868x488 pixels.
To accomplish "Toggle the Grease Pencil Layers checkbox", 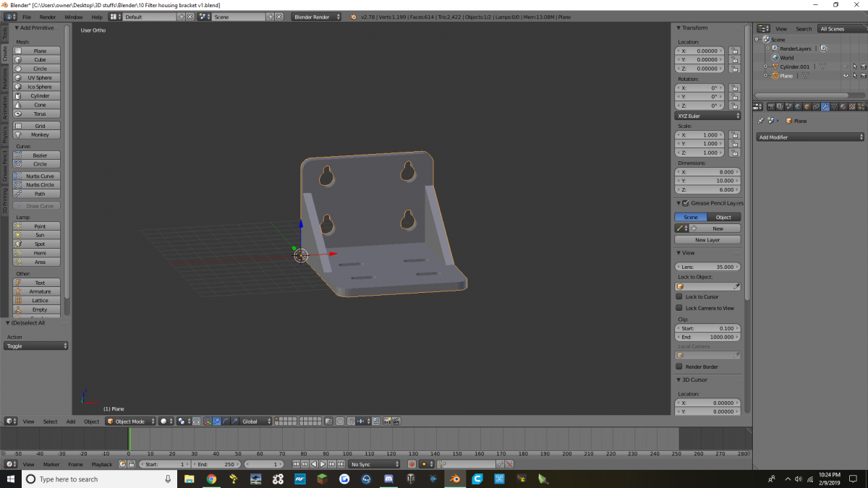I will pyautogui.click(x=686, y=203).
